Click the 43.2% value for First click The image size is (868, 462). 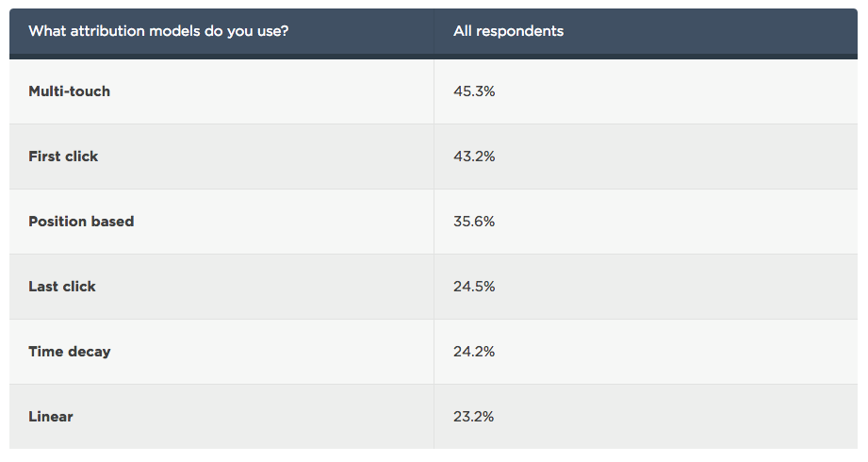pyautogui.click(x=474, y=157)
